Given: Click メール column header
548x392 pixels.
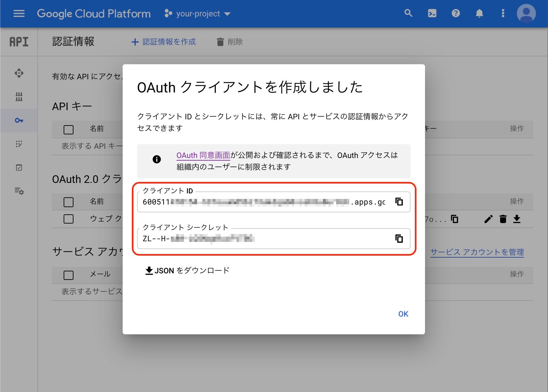Looking at the screenshot, I should click(x=100, y=274).
